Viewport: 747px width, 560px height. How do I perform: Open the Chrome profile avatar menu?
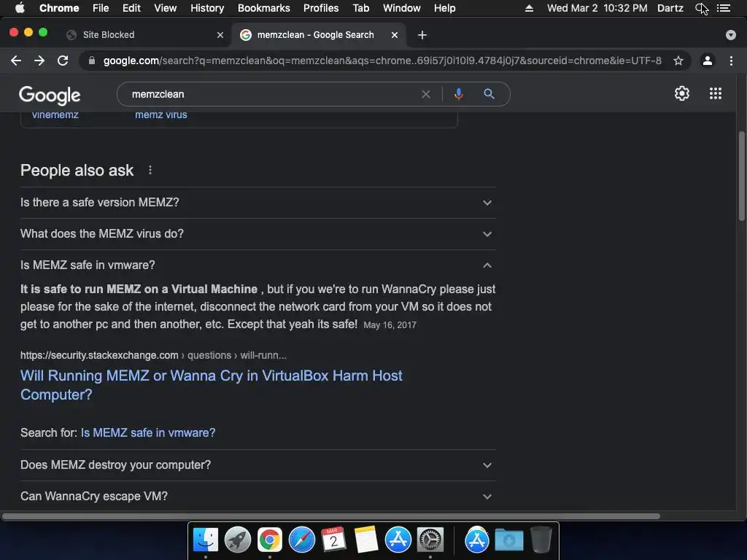pyautogui.click(x=708, y=61)
